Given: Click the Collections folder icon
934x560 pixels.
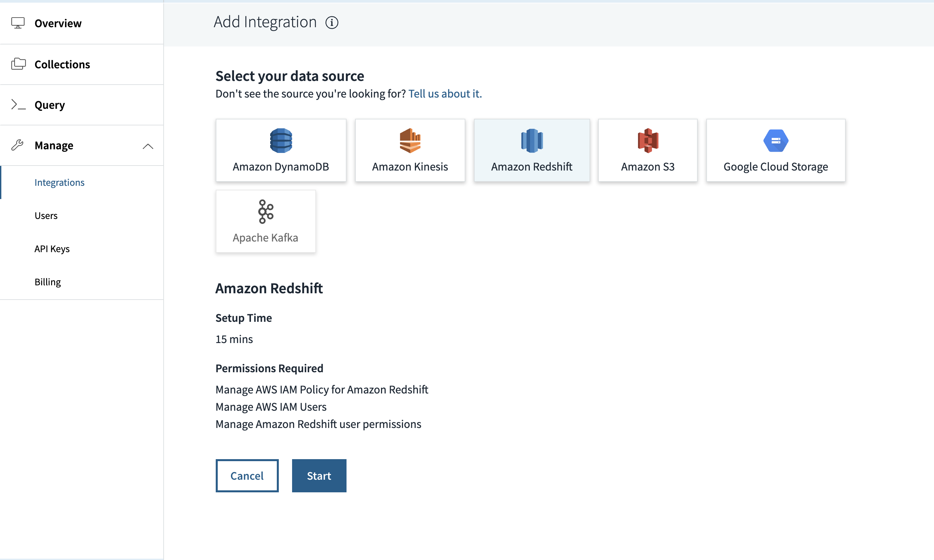Looking at the screenshot, I should point(18,64).
